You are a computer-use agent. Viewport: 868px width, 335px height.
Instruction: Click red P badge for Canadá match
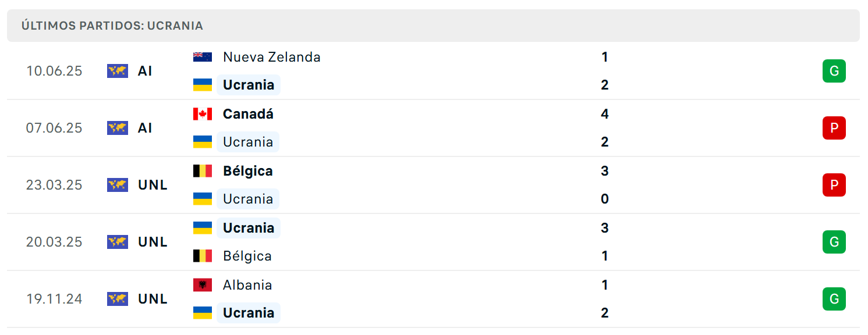coord(834,128)
